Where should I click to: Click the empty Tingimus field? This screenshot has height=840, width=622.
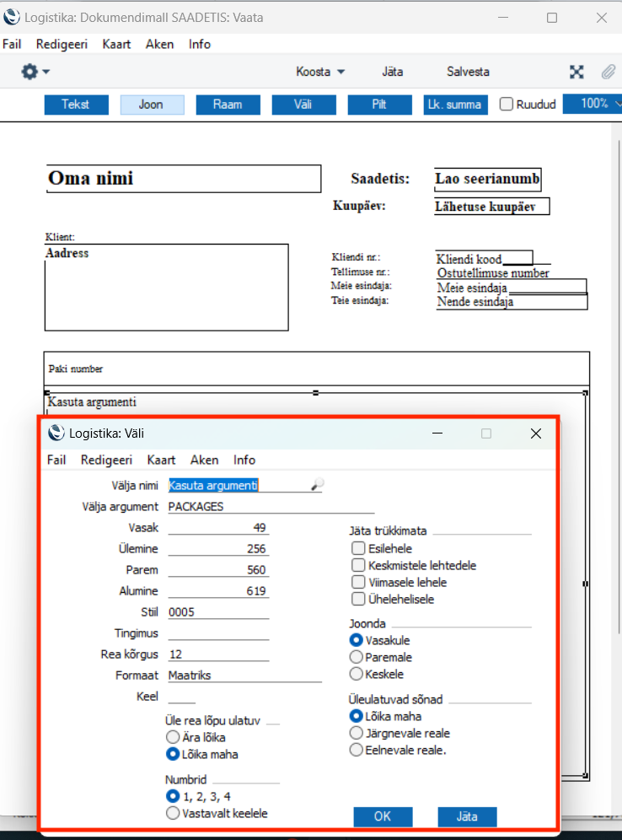coord(218,633)
